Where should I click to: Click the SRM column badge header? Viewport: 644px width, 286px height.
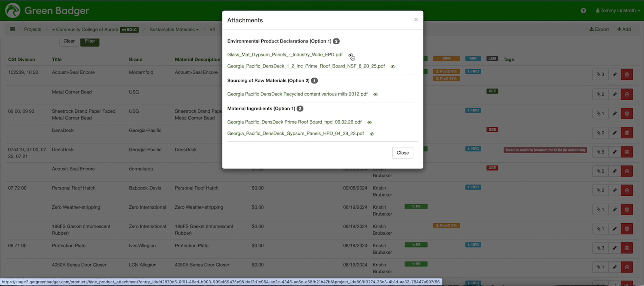(x=446, y=58)
